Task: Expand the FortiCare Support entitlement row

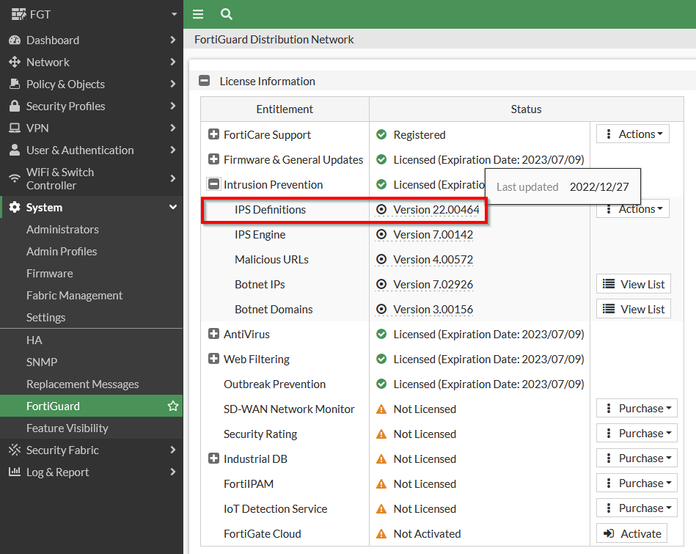Action: pyautogui.click(x=214, y=134)
